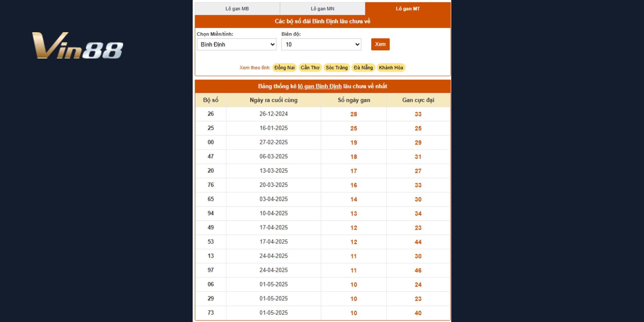Click the Vin88 logo
Image resolution: width=644 pixels, height=322 pixels.
(x=78, y=45)
